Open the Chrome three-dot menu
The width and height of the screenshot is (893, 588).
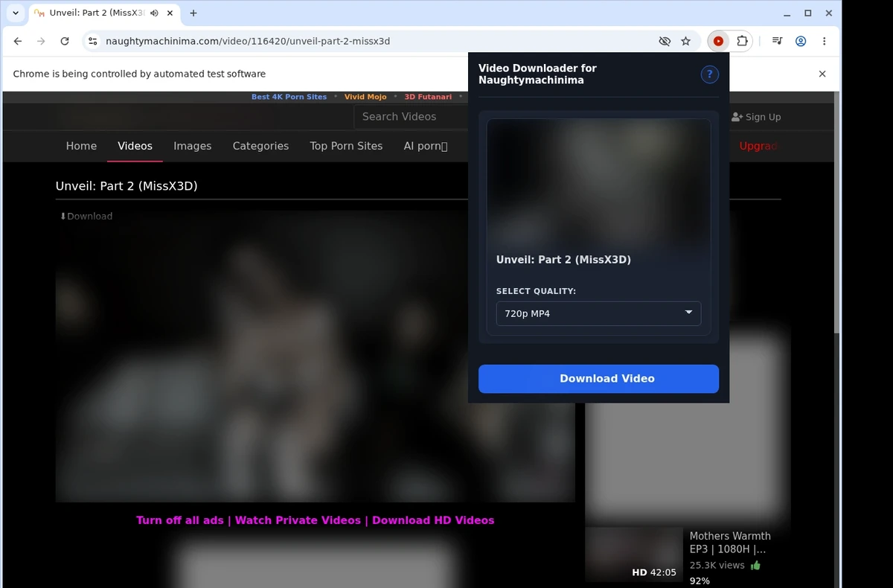click(825, 42)
